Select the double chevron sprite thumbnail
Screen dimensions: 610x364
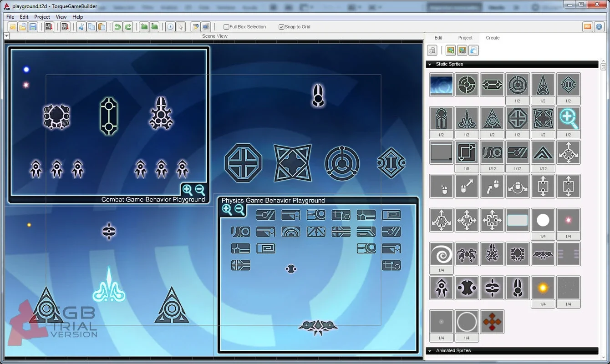(543, 152)
